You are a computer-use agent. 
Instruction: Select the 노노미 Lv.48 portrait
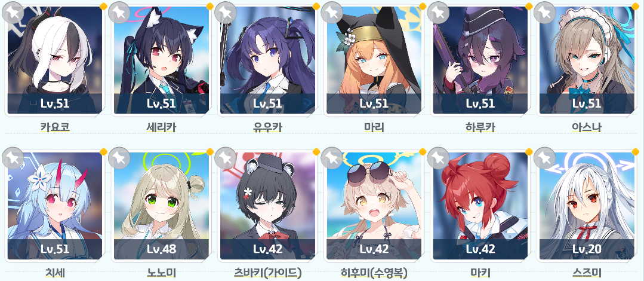[161, 206]
